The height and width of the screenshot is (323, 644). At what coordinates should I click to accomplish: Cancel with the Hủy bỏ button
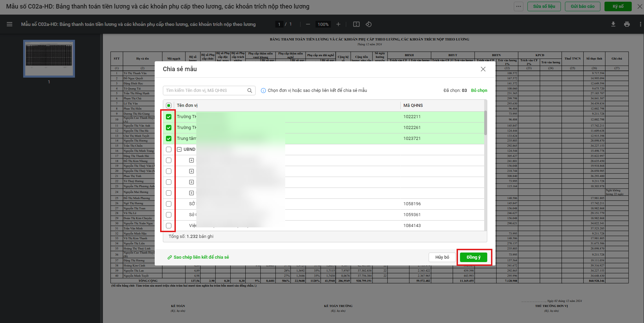click(x=442, y=257)
